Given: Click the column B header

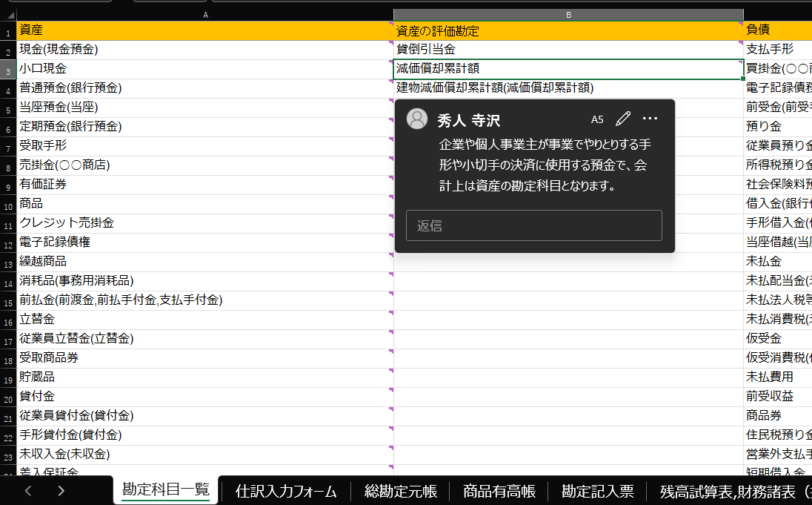Looking at the screenshot, I should tap(568, 15).
